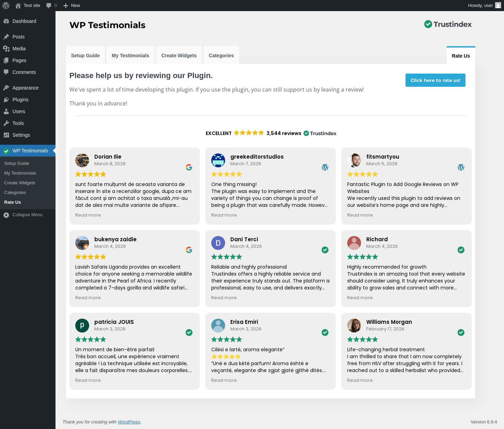Expand Read more on greekeditorstudios' review
This screenshot has width=504, height=429.
point(224,215)
